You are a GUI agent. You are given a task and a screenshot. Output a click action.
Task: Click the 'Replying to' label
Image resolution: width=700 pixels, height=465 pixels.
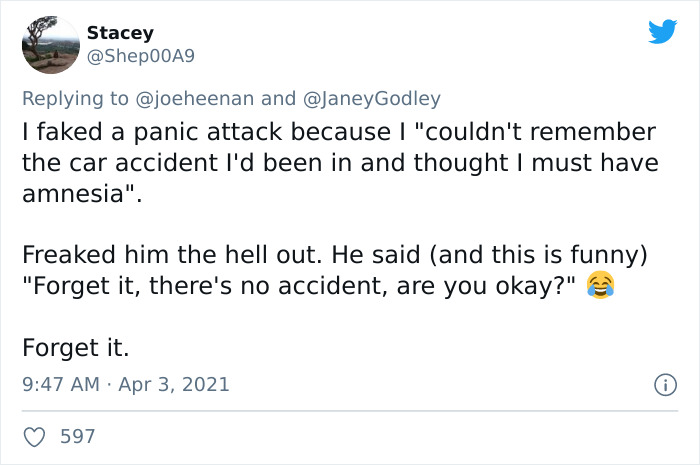click(76, 98)
